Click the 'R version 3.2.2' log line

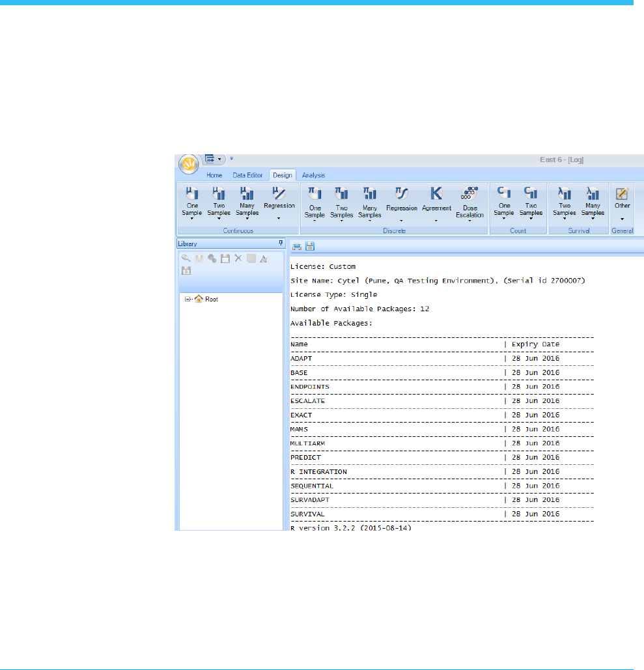351,528
